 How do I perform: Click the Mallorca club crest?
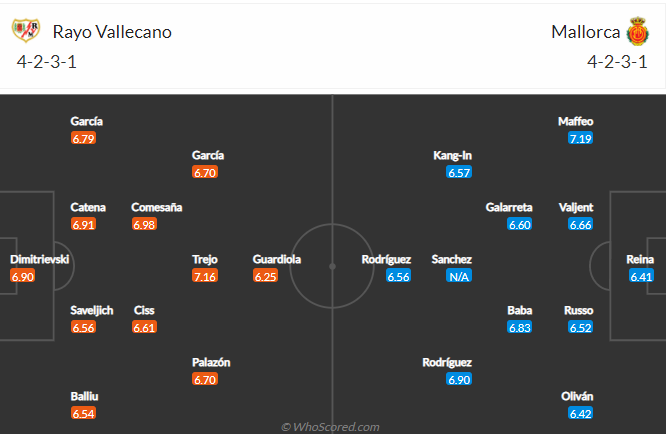point(637,31)
